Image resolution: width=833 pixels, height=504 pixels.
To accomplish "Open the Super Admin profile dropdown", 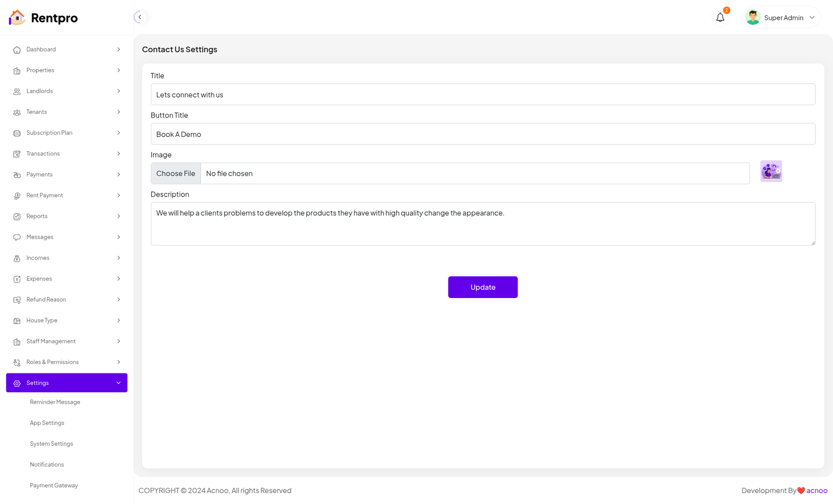I will [x=812, y=18].
